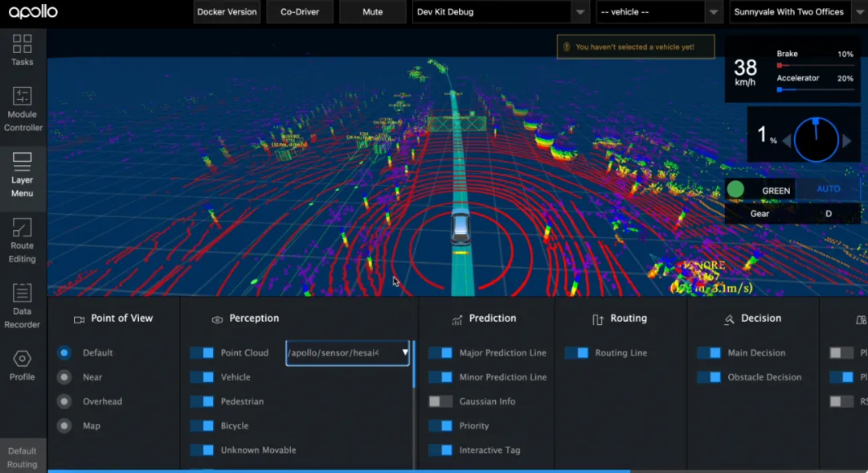Toggle the Unknown Movable layer
Image resolution: width=868 pixels, height=473 pixels.
pos(202,450)
